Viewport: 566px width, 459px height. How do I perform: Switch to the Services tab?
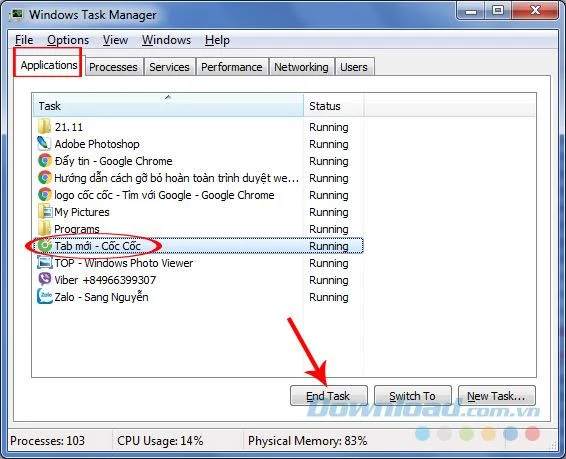point(169,67)
